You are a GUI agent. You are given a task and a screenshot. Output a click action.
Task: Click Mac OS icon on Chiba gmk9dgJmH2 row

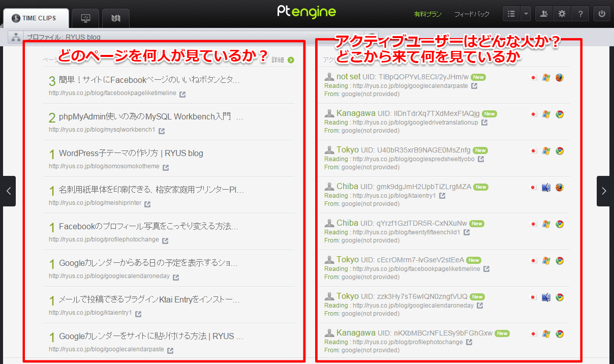click(x=546, y=188)
